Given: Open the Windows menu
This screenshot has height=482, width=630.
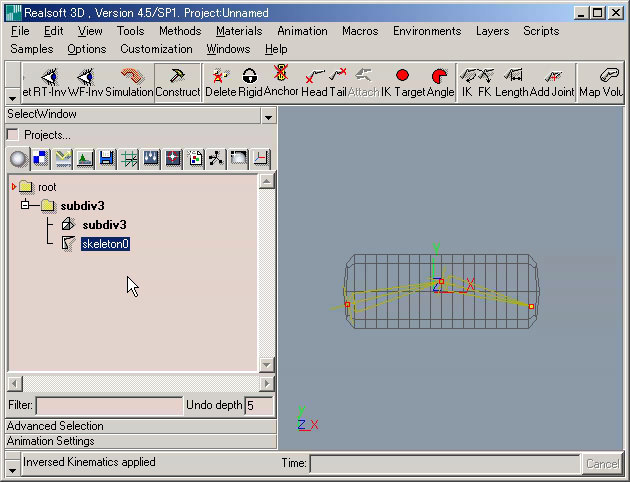Looking at the screenshot, I should [x=228, y=49].
